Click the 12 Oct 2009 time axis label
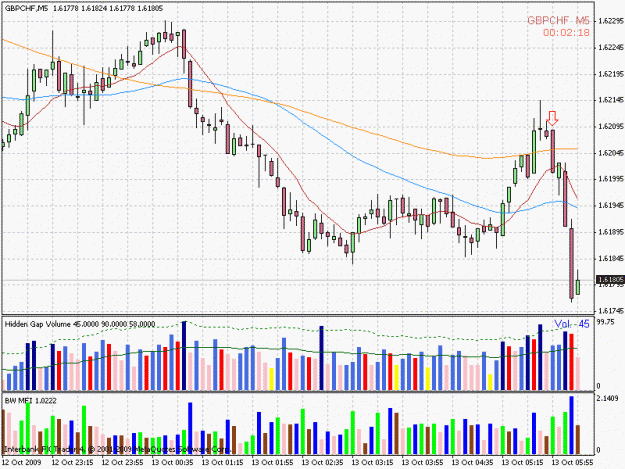This screenshot has width=625, height=469. pyautogui.click(x=22, y=463)
